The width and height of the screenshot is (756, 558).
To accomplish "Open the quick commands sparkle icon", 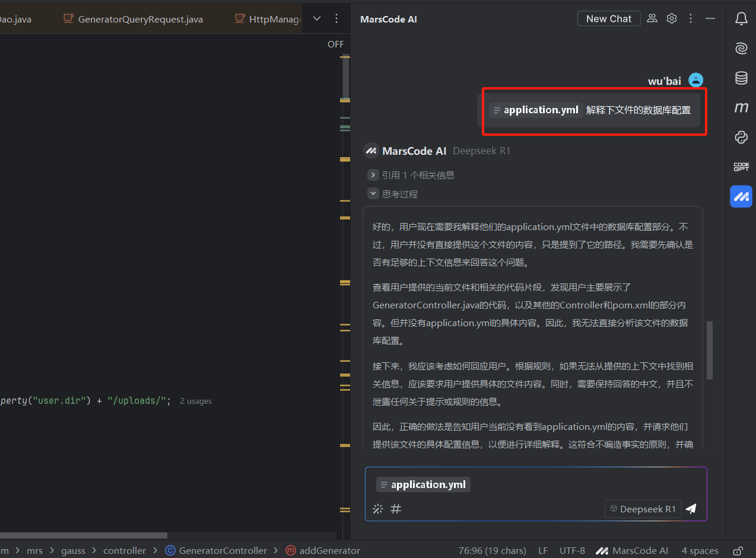I will tap(378, 509).
